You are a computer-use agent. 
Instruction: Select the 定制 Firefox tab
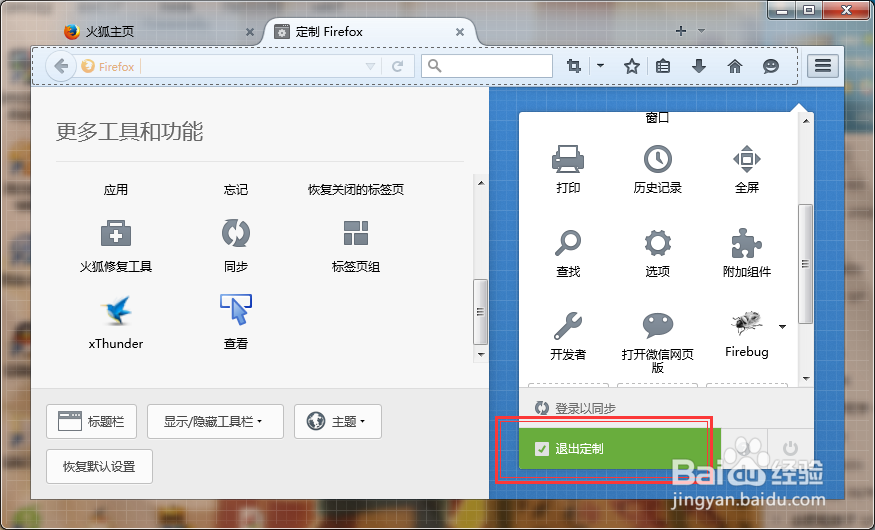click(371, 32)
